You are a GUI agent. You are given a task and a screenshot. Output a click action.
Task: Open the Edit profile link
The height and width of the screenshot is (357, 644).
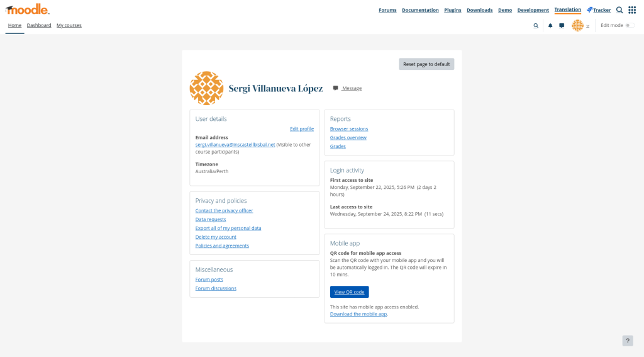coord(302,129)
